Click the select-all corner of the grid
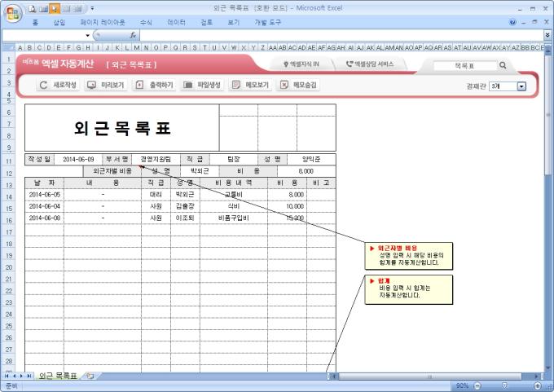 click(9, 47)
